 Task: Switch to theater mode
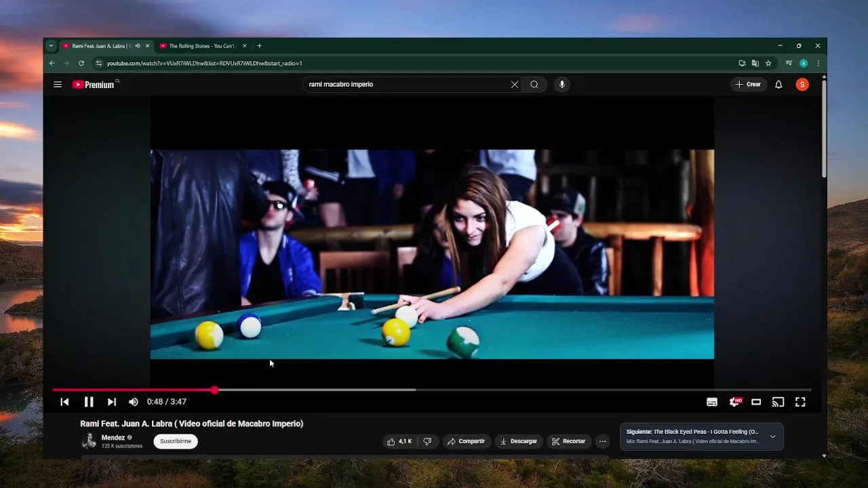tap(756, 402)
